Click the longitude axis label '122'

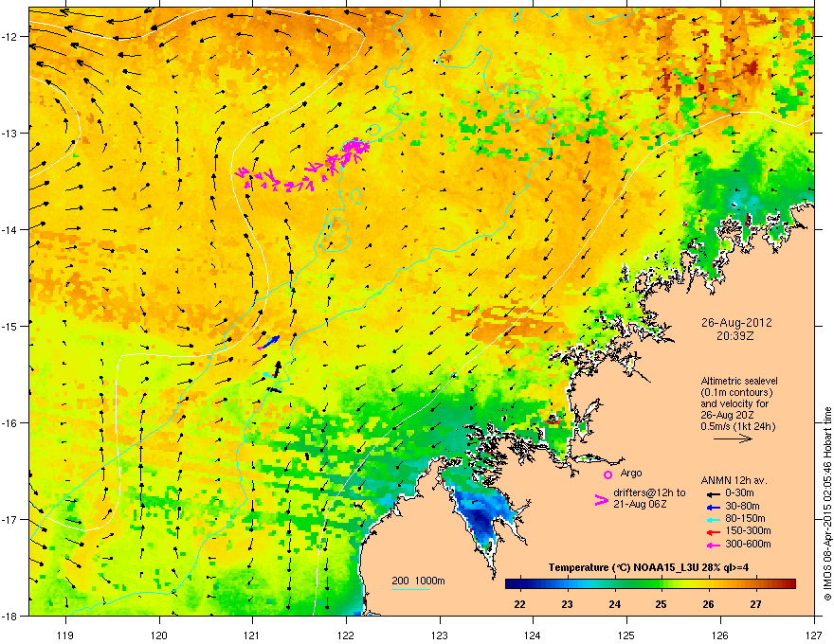tap(346, 635)
